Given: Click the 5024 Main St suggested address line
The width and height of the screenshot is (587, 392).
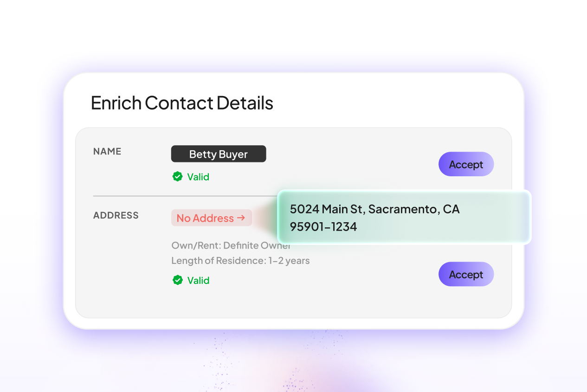Looking at the screenshot, I should [326, 209].
